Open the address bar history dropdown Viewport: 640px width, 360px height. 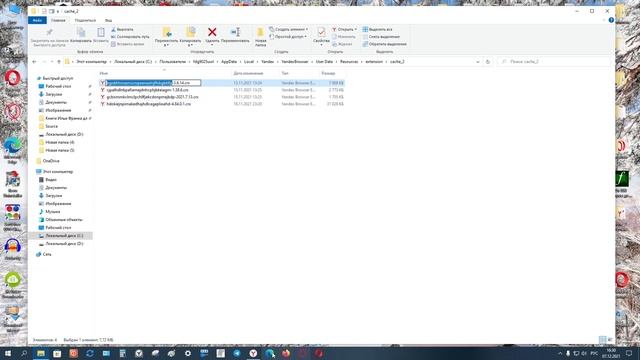478,62
